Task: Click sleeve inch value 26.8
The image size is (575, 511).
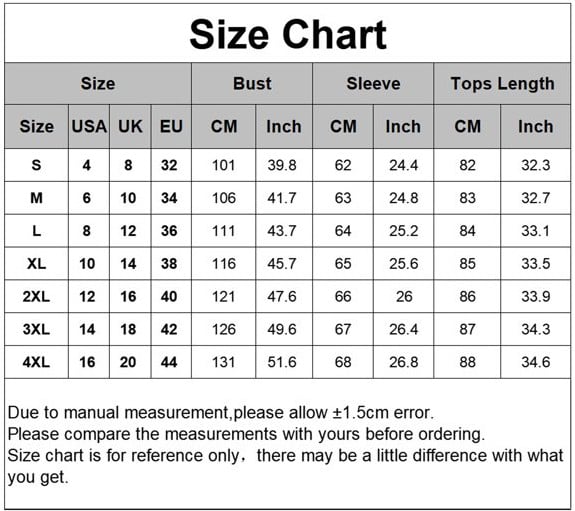Action: tap(403, 362)
